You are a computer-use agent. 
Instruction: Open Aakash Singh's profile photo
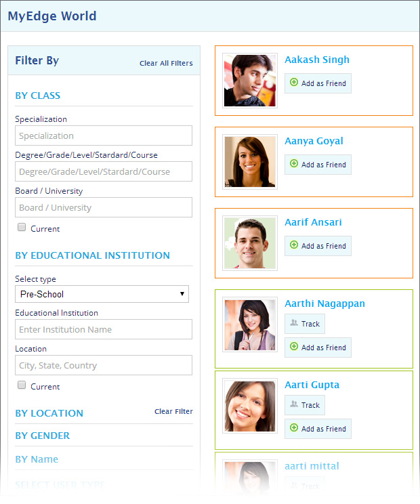[250, 81]
